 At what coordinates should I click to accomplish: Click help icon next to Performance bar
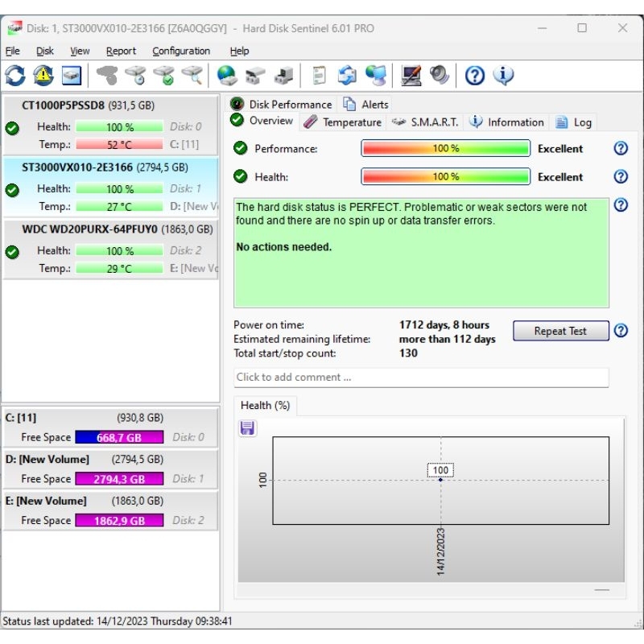click(621, 148)
